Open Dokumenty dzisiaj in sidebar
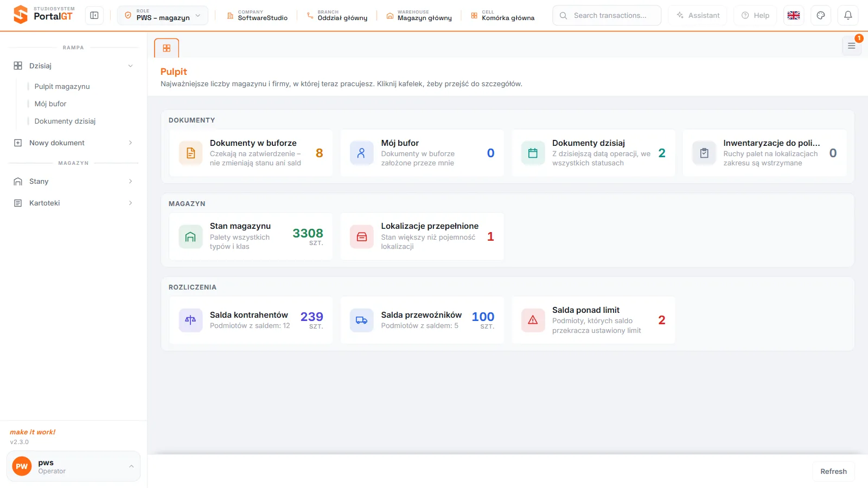Image resolution: width=868 pixels, height=488 pixels. (65, 121)
